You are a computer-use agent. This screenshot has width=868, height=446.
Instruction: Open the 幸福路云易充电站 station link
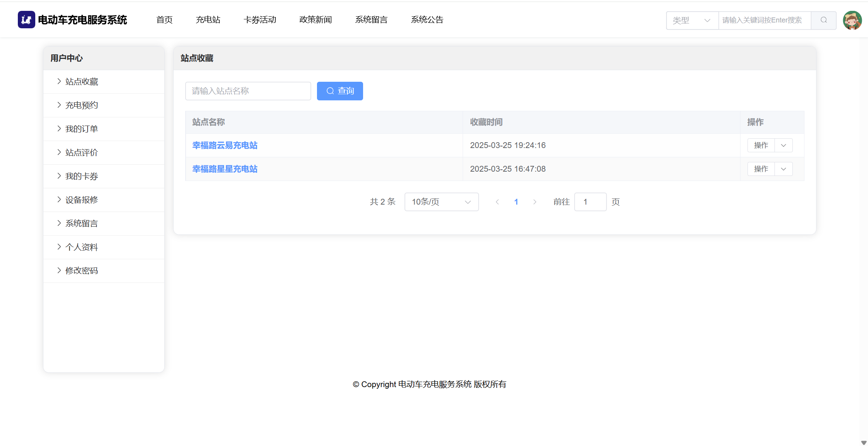coord(225,145)
